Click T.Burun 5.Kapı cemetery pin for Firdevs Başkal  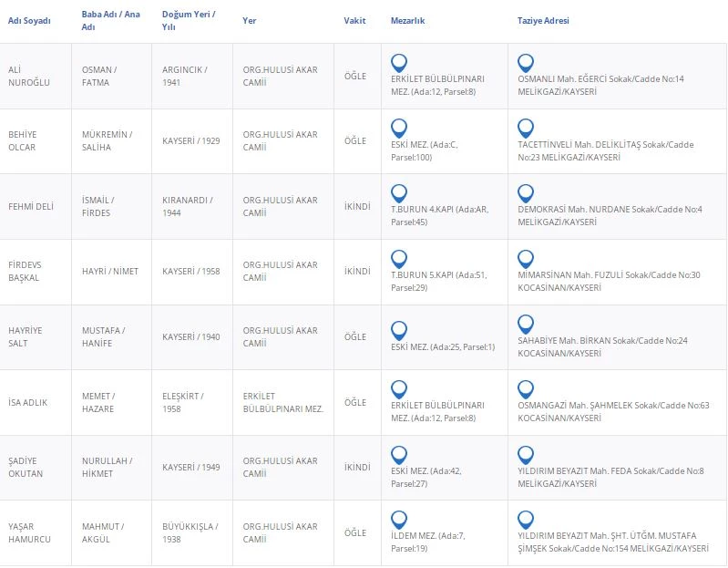[398, 258]
